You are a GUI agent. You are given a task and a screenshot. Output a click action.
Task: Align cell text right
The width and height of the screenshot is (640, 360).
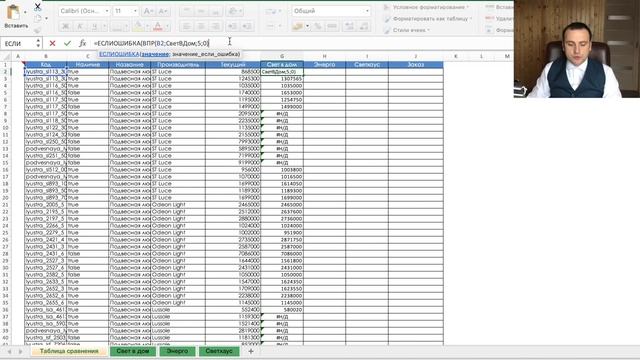point(215,27)
